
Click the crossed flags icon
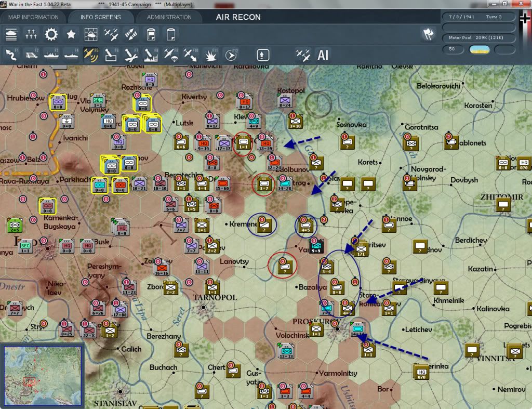428,34
